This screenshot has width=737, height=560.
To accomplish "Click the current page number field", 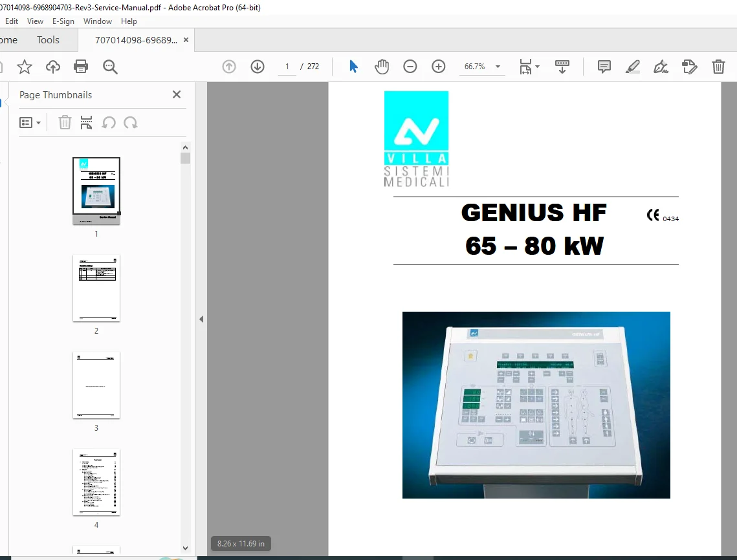I will coord(287,67).
